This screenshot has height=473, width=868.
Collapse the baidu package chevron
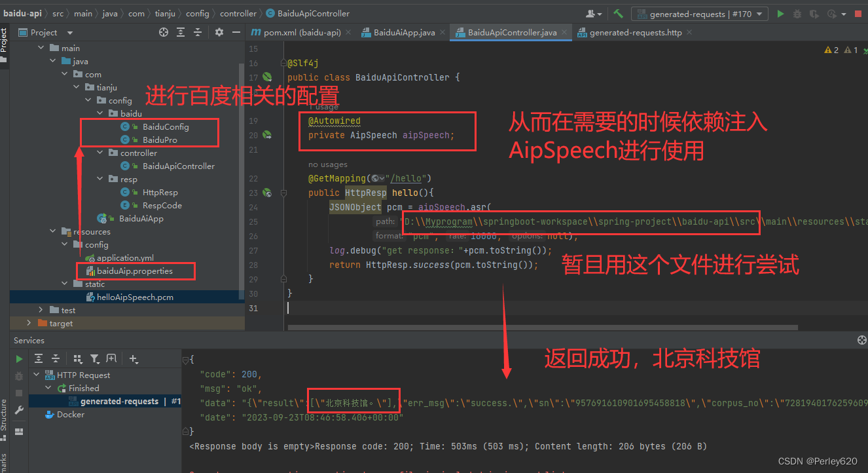99,113
